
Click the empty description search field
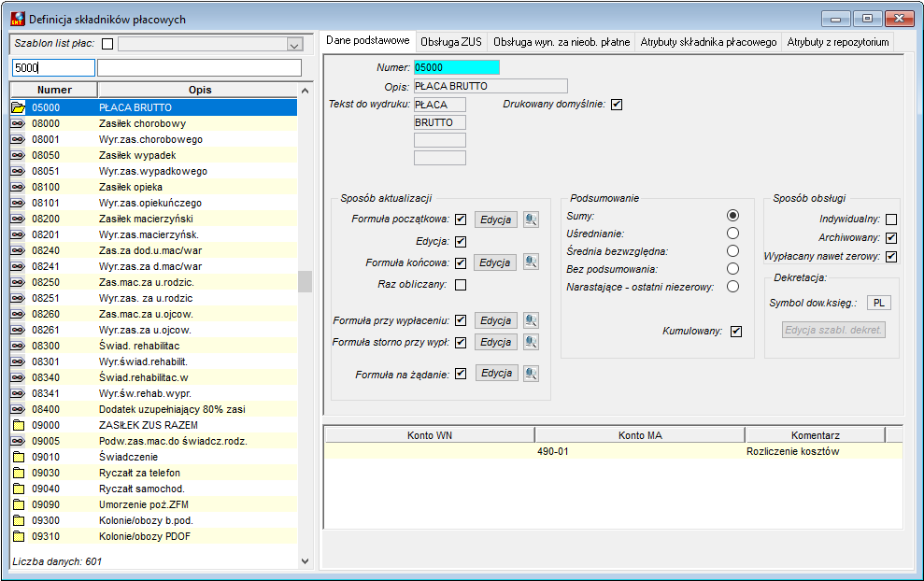(199, 68)
